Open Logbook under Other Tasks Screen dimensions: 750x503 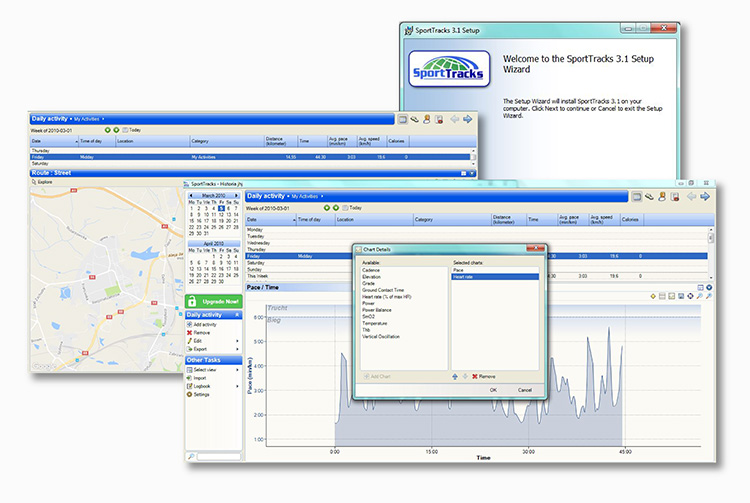pyautogui.click(x=199, y=386)
